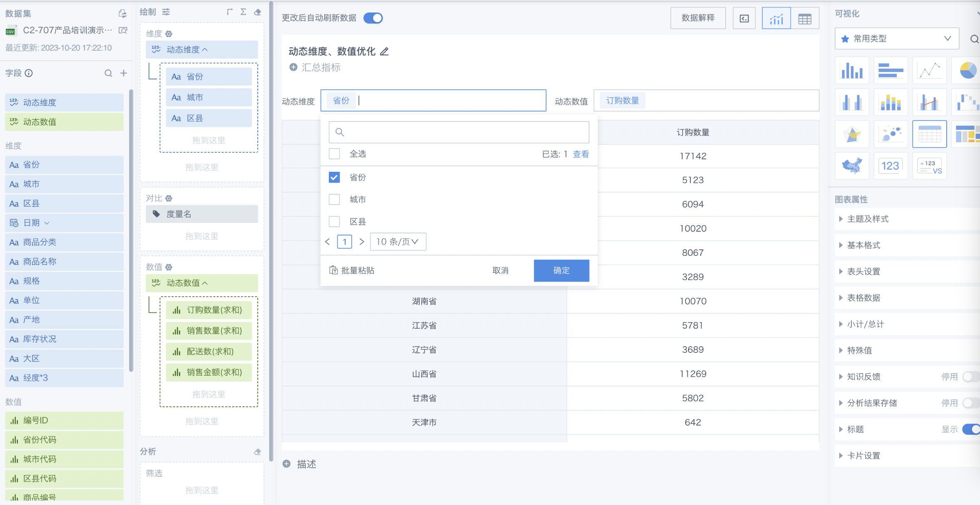Check the 全选 checkbox
980x505 pixels.
pyautogui.click(x=334, y=154)
